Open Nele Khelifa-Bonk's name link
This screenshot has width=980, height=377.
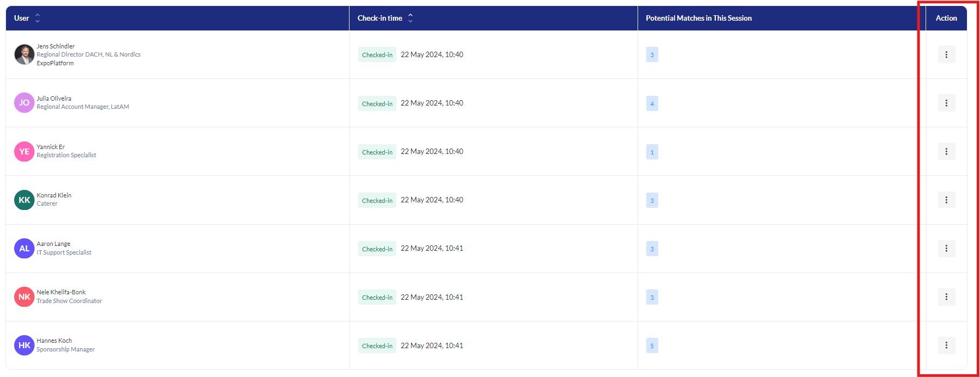tap(61, 292)
